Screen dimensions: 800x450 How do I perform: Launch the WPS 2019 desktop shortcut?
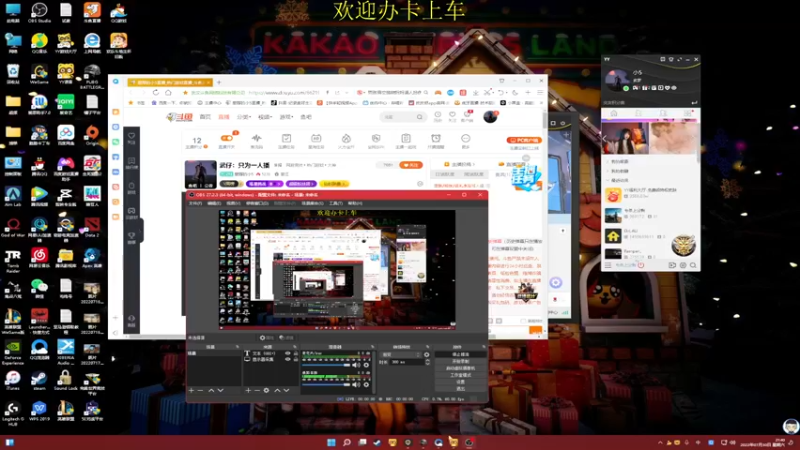point(39,411)
